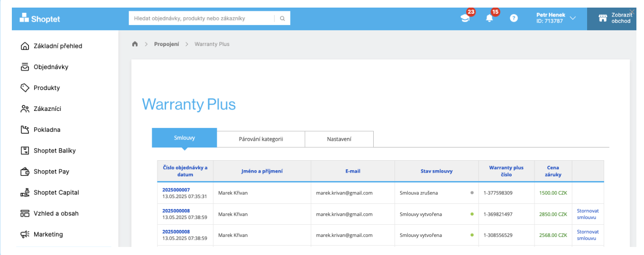
Task: Click the search orders input field
Action: pyautogui.click(x=202, y=18)
